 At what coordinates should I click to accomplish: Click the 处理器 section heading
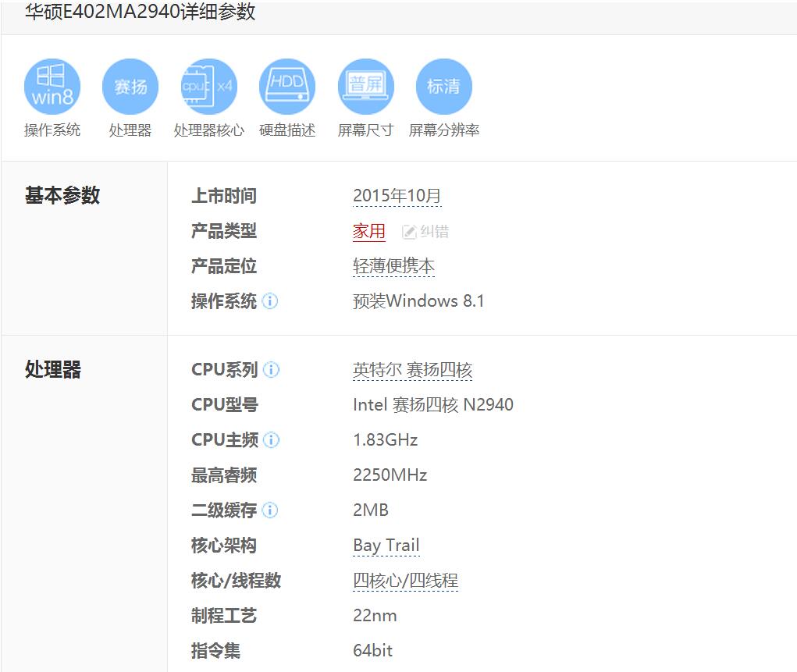coord(53,369)
